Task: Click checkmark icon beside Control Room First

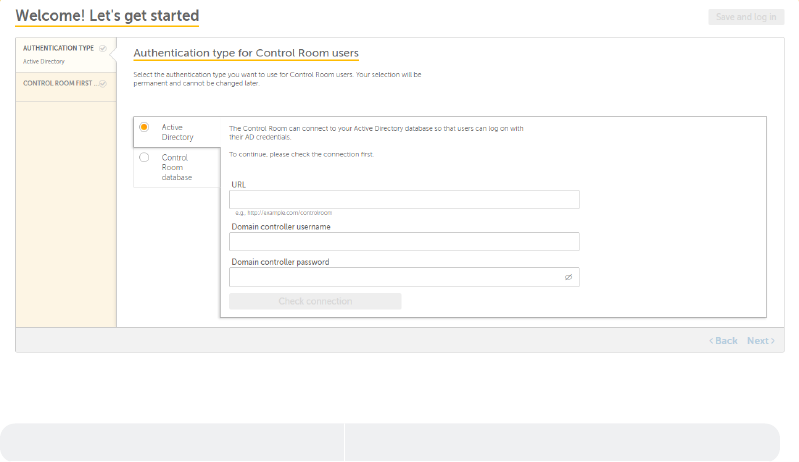Action: coord(103,84)
